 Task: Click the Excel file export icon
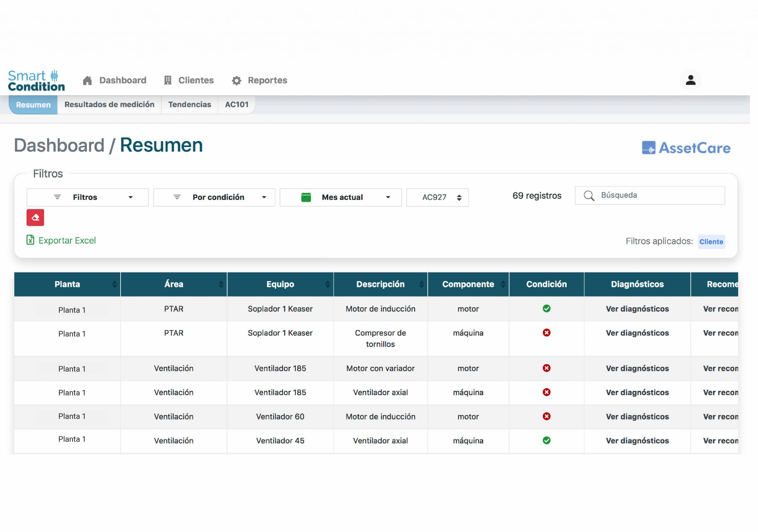click(30, 240)
